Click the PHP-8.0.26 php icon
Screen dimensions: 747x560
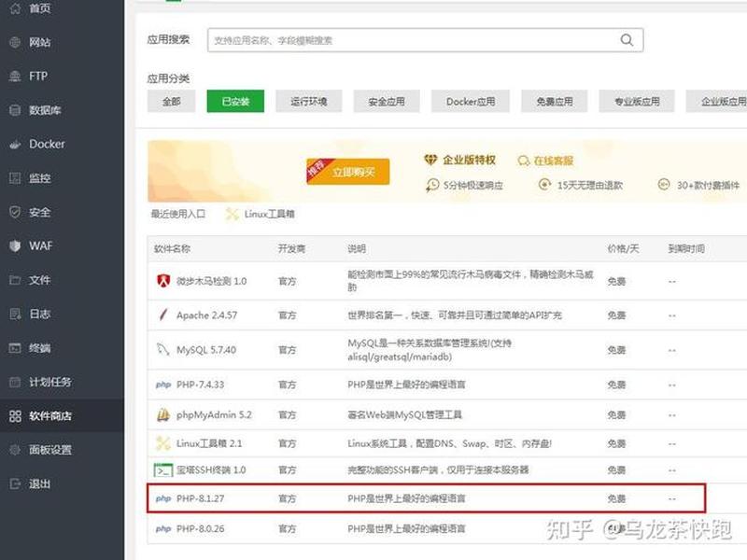[162, 529]
